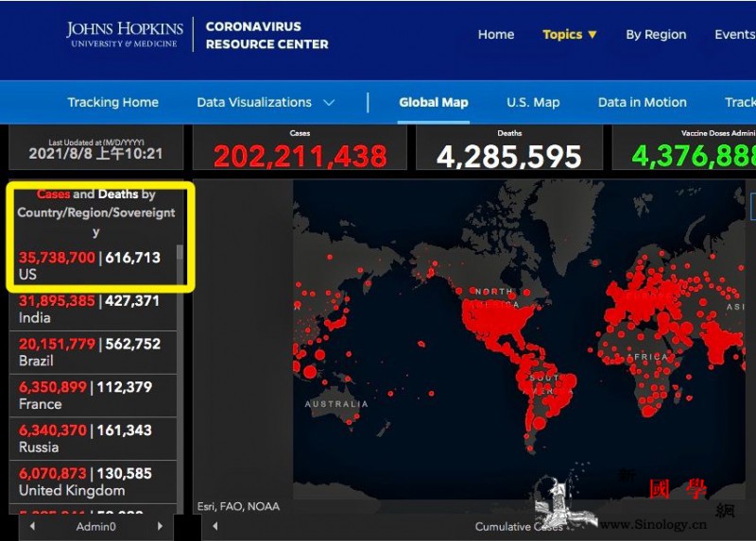Open the Data in Motion tab
Screen dimensions: 756x541
click(x=643, y=102)
